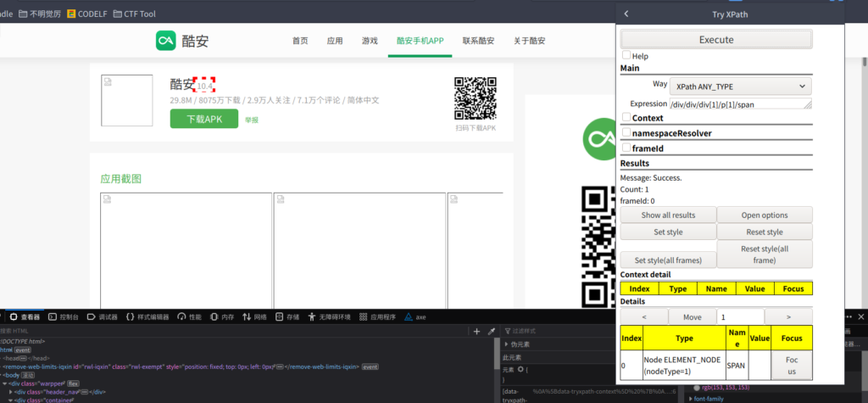The image size is (868, 403).
Task: Click the back arrow in Try XPath header
Action: click(626, 14)
